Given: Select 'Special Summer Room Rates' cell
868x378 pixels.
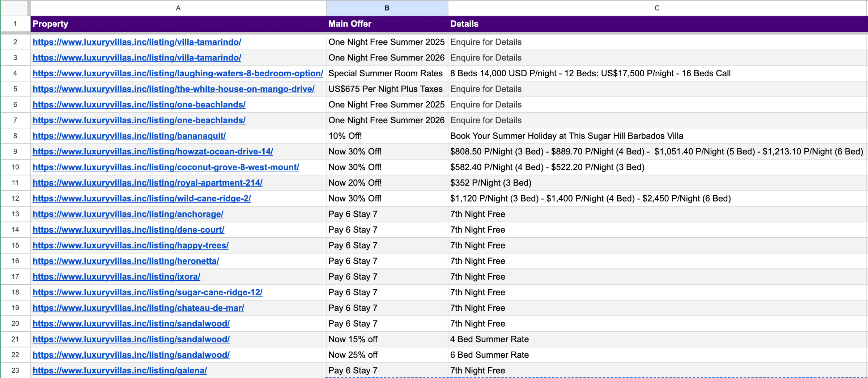Looking at the screenshot, I should [387, 73].
